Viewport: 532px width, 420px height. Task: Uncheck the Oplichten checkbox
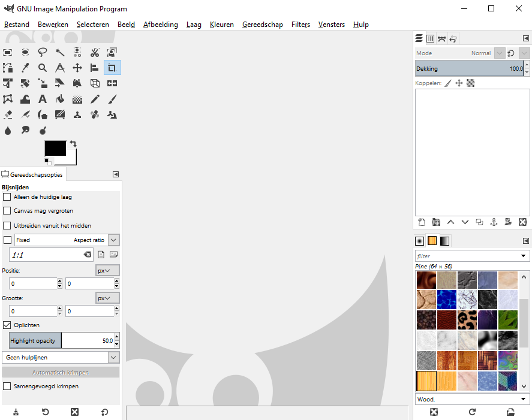point(7,325)
